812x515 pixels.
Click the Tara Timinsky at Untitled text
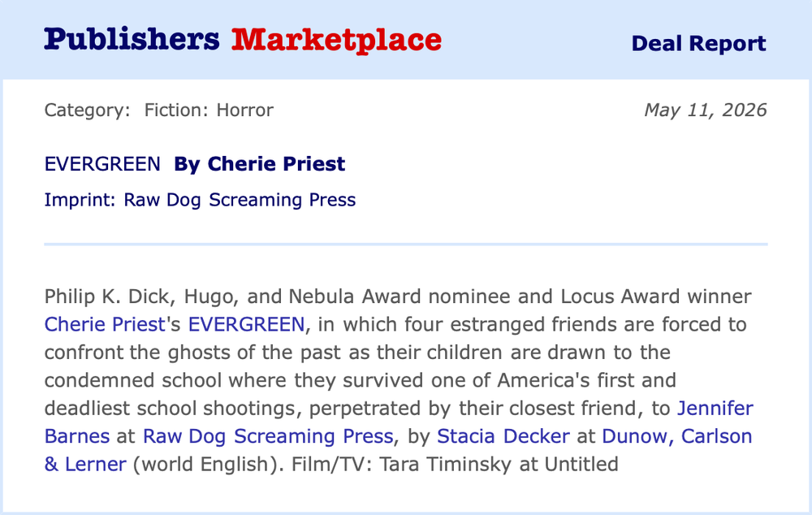coord(499,464)
